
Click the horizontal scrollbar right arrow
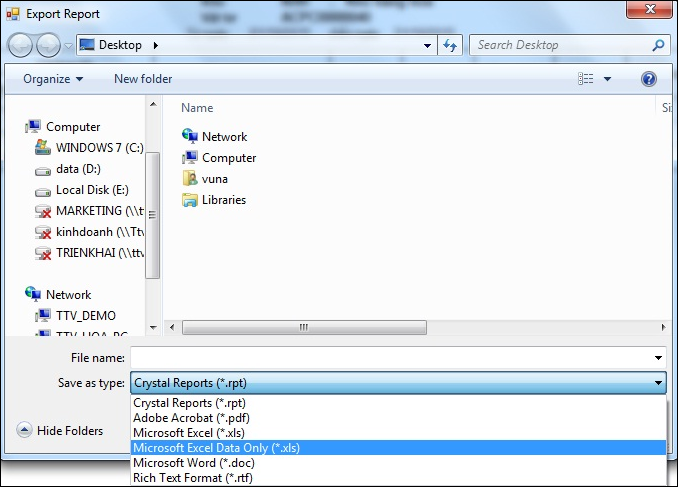pos(663,327)
